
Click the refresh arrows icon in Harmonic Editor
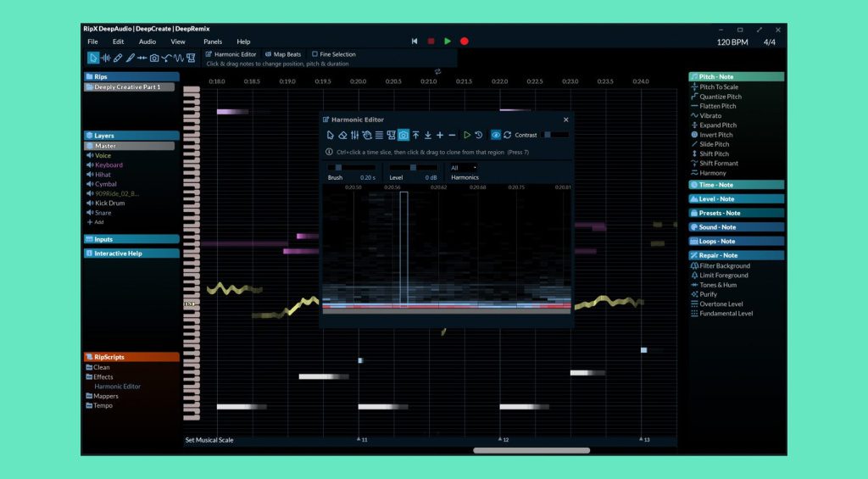508,135
